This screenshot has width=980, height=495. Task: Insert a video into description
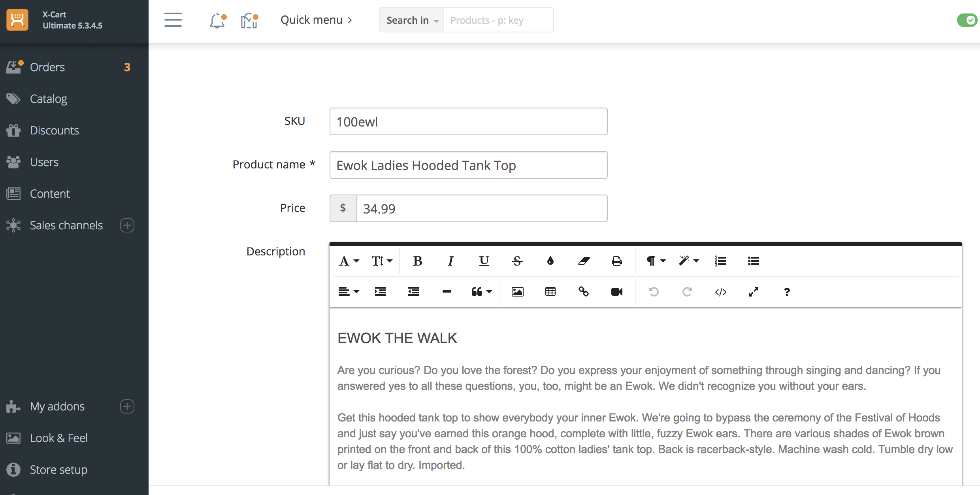tap(616, 292)
